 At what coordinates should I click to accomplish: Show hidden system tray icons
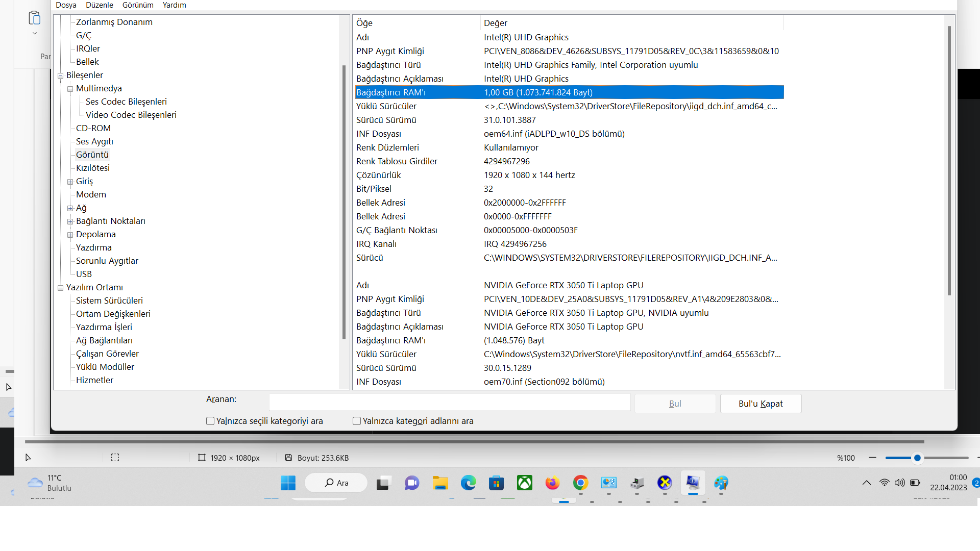click(x=867, y=483)
